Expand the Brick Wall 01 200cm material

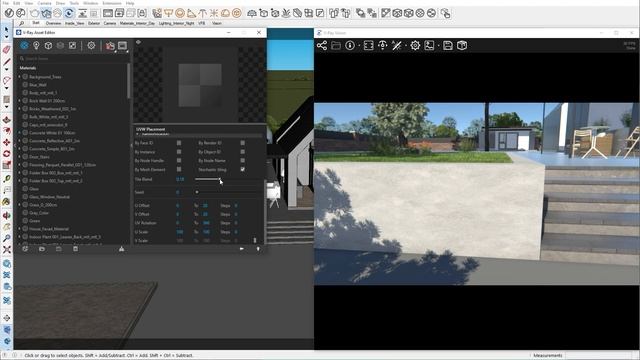(19, 100)
